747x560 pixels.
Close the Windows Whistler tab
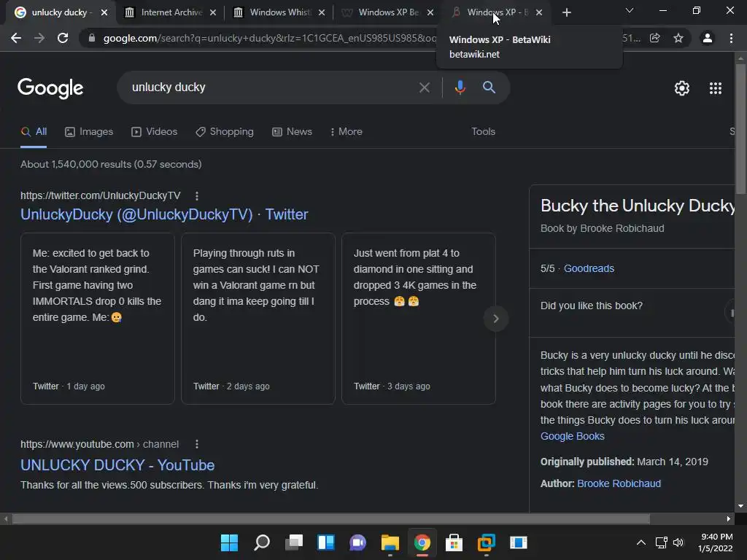[x=322, y=12]
